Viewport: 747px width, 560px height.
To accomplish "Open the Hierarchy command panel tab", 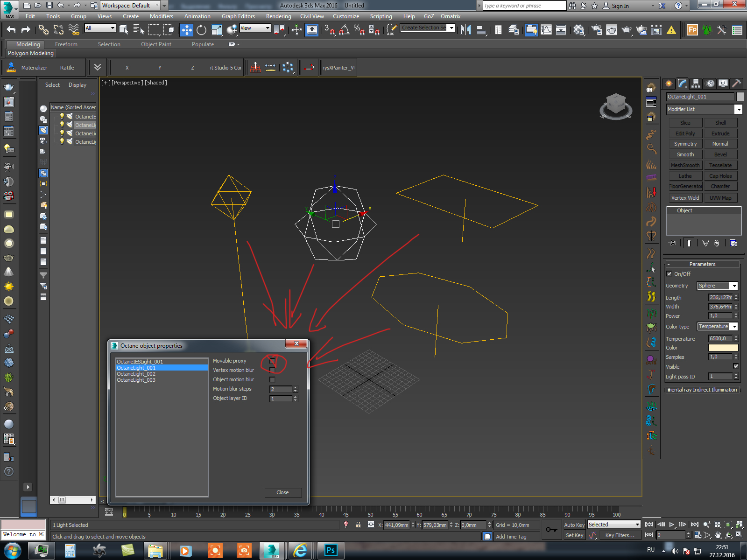I will tap(696, 84).
